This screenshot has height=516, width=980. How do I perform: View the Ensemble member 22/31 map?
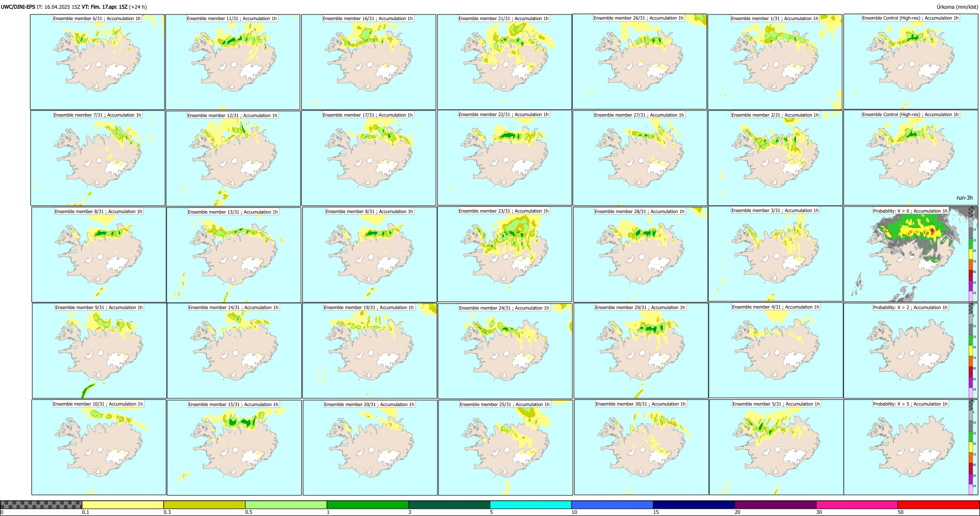coord(504,158)
